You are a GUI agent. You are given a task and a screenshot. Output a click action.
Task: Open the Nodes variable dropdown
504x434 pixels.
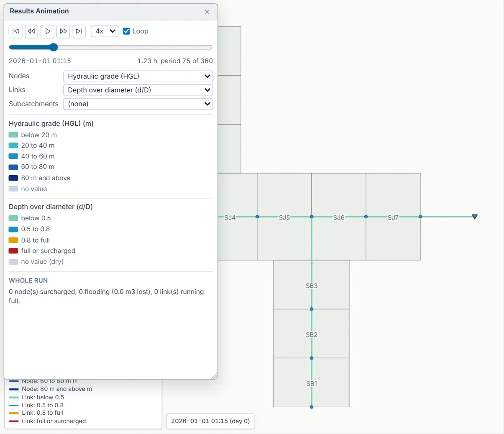tap(138, 76)
